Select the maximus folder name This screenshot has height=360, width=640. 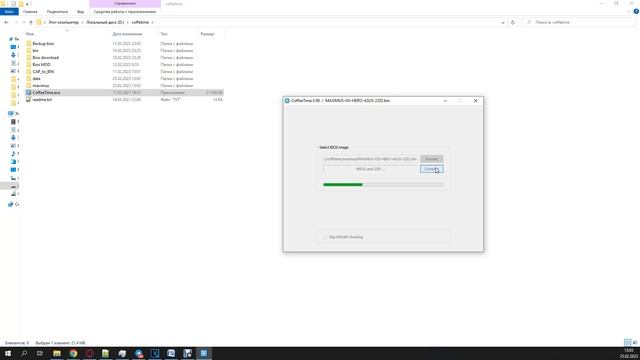pos(41,86)
